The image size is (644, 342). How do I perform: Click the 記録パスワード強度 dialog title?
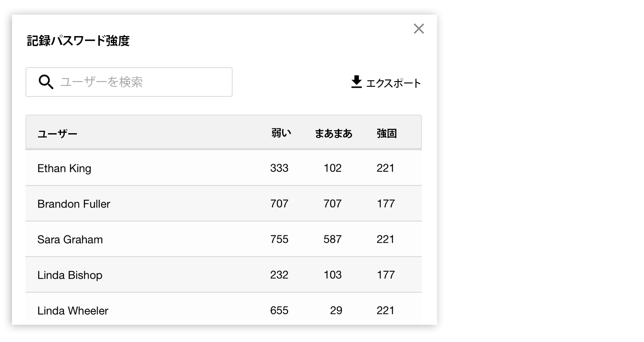point(78,41)
